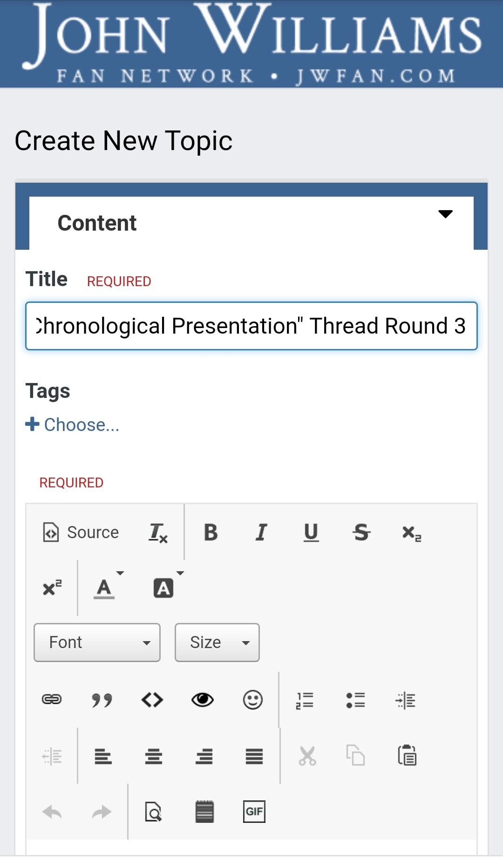Open the emoji picker
The width and height of the screenshot is (503, 868).
pyautogui.click(x=252, y=699)
